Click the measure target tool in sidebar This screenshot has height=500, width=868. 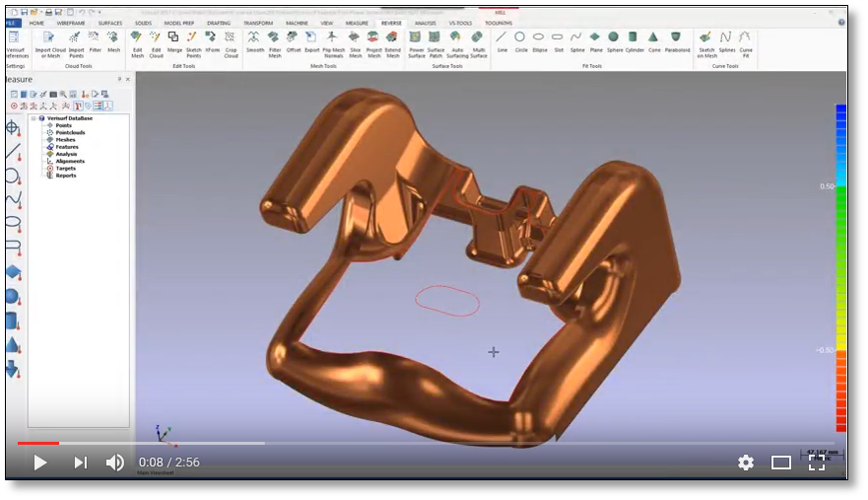tap(13, 128)
